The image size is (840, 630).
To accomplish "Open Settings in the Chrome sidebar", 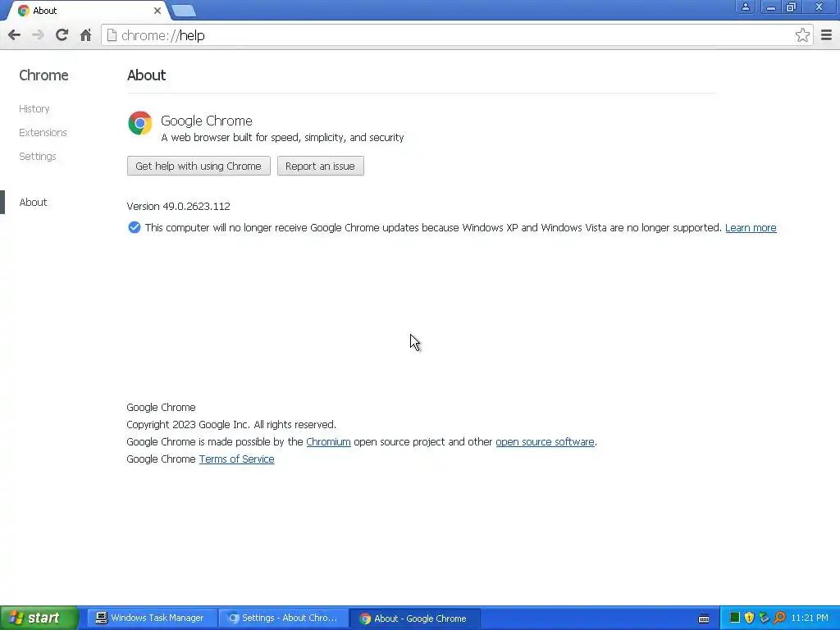I will [38, 157].
